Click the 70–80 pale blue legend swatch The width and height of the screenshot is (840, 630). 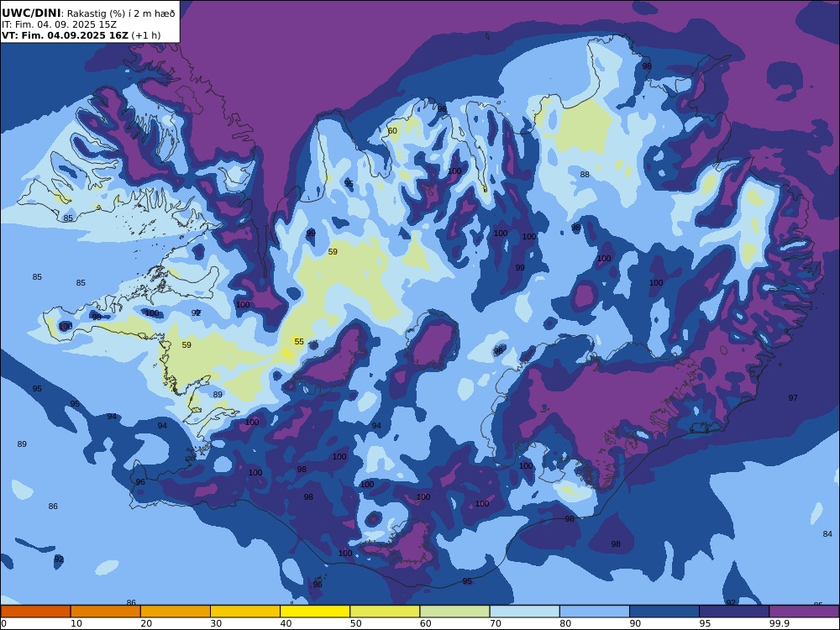[x=524, y=612]
